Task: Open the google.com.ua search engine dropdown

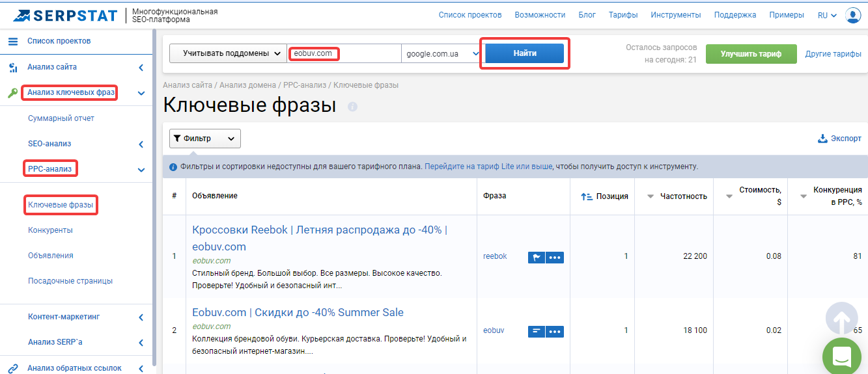Action: [441, 53]
